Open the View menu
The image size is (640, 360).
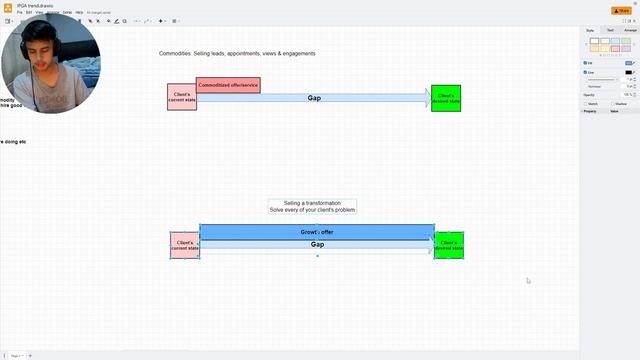(x=39, y=13)
